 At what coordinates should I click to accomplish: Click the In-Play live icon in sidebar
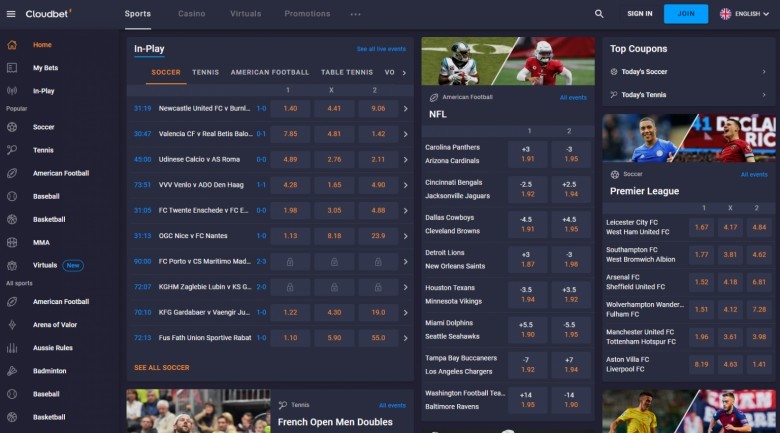click(x=12, y=91)
